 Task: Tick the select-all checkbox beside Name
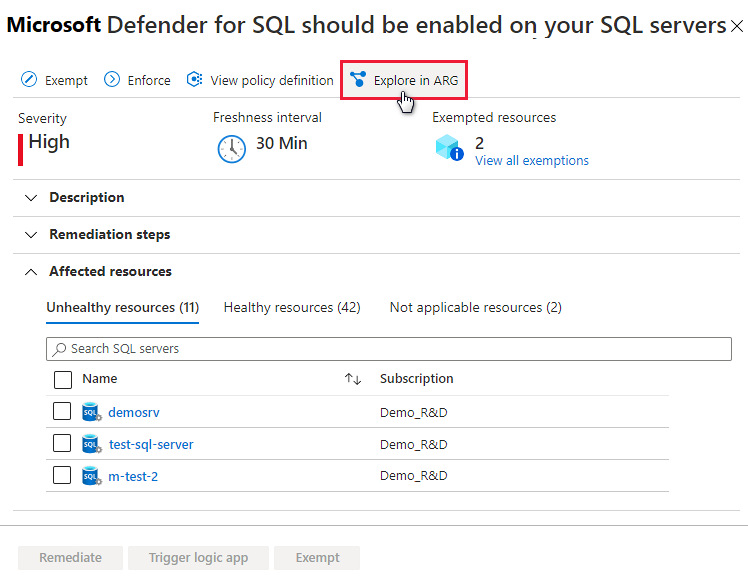coord(62,379)
